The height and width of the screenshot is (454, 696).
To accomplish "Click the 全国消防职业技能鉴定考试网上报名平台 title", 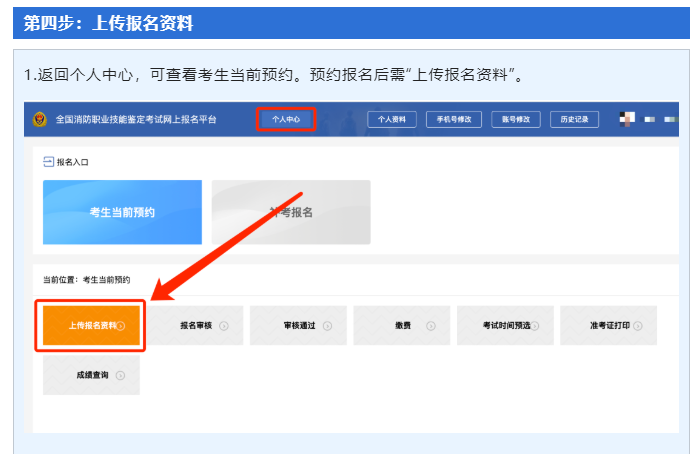I will click(x=137, y=119).
